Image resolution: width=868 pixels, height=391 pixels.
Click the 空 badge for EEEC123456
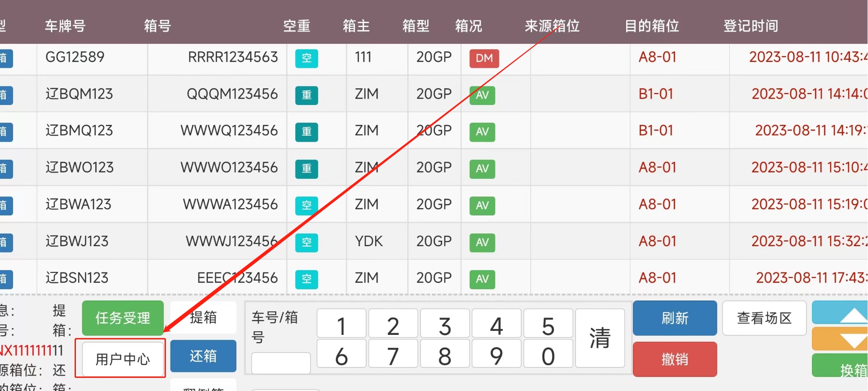tap(307, 279)
